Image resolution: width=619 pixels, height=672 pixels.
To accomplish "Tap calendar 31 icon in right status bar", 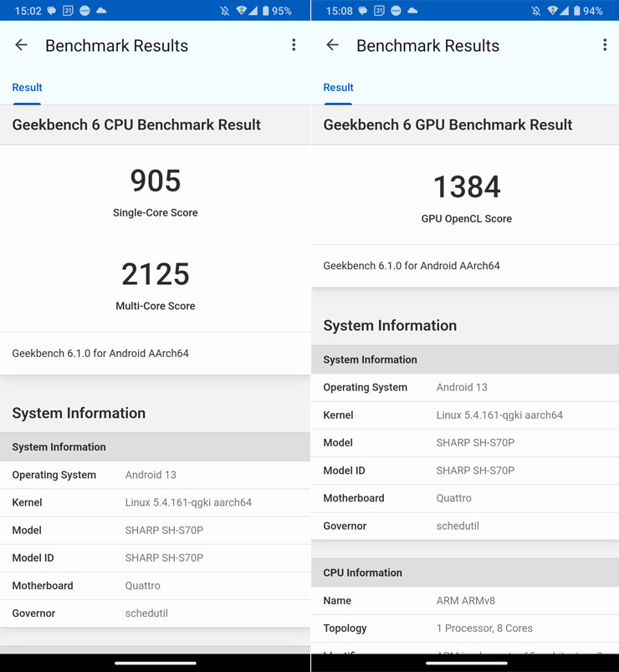I will tap(379, 11).
